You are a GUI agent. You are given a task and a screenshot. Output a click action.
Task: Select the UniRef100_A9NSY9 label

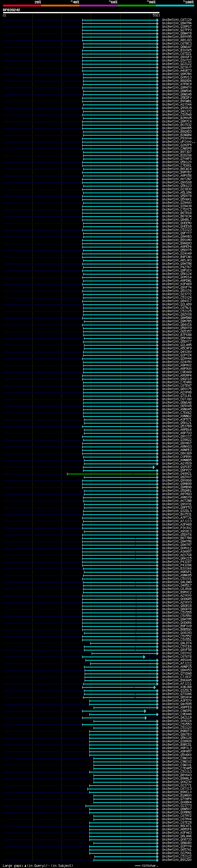(x=176, y=497)
